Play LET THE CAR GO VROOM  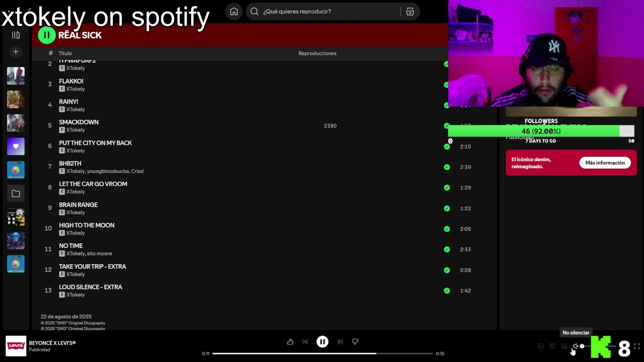[93, 184]
